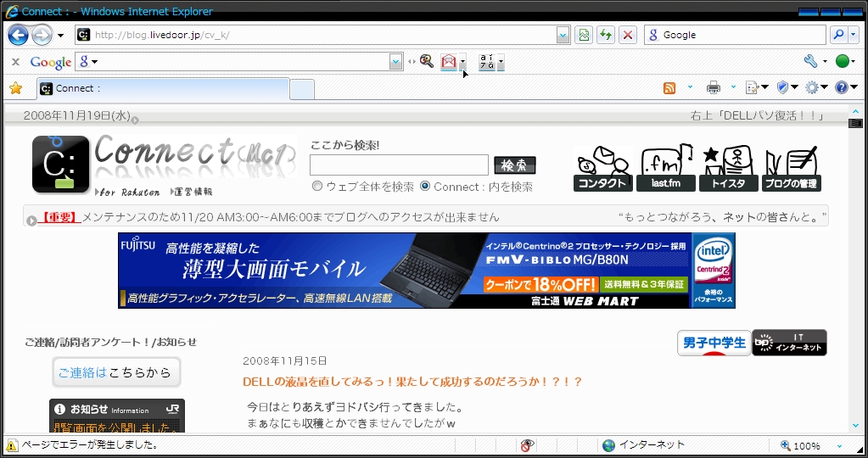Refresh the page with the green arrows
868x458 pixels.
point(606,36)
